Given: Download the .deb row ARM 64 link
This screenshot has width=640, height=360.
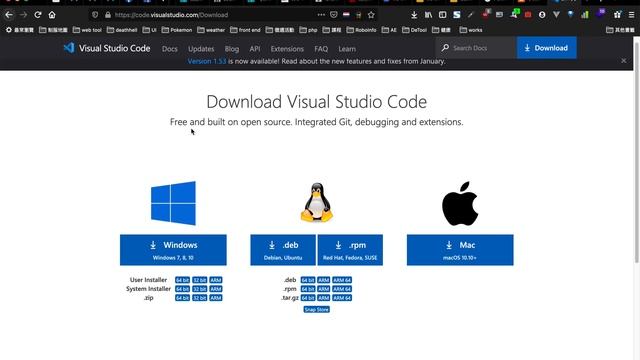Looking at the screenshot, I should [342, 280].
